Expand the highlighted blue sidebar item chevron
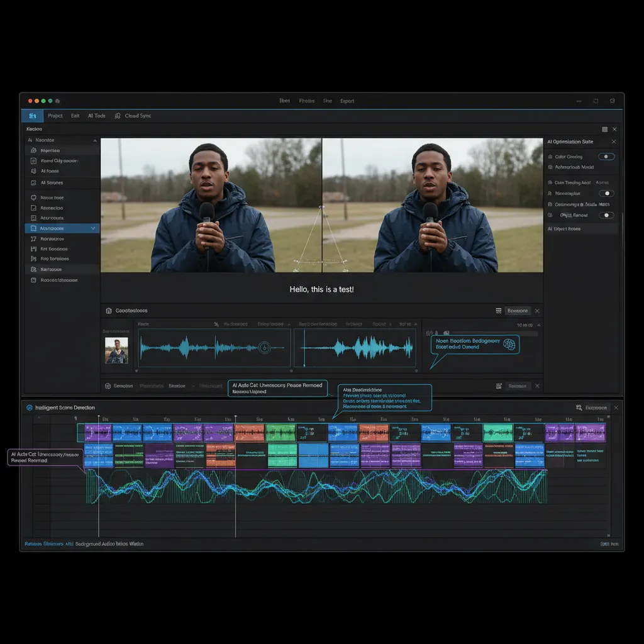644x644 pixels. pos(94,228)
